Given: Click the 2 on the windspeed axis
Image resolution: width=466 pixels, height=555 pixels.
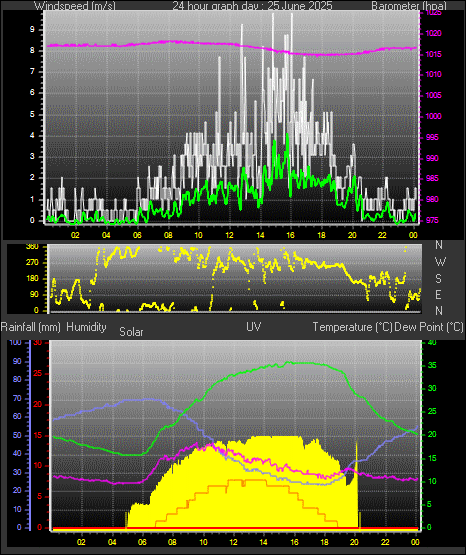Looking at the screenshot, I should point(32,178).
